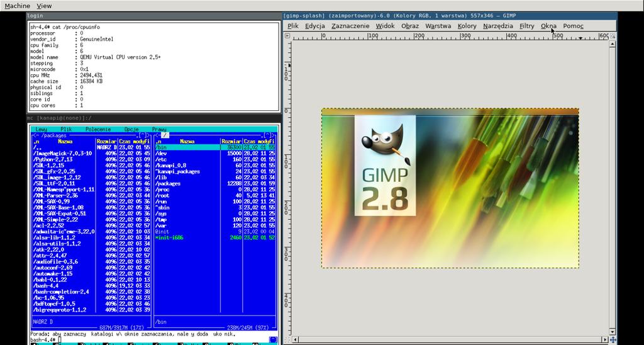The height and width of the screenshot is (345, 644).
Task: Open Okna menu in GIMP
Action: pos(548,26)
